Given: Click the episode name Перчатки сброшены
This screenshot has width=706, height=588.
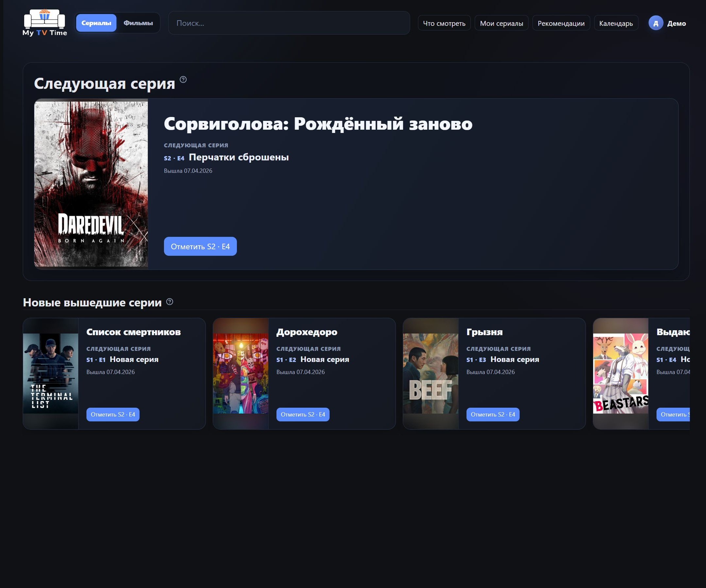Looking at the screenshot, I should 239,157.
